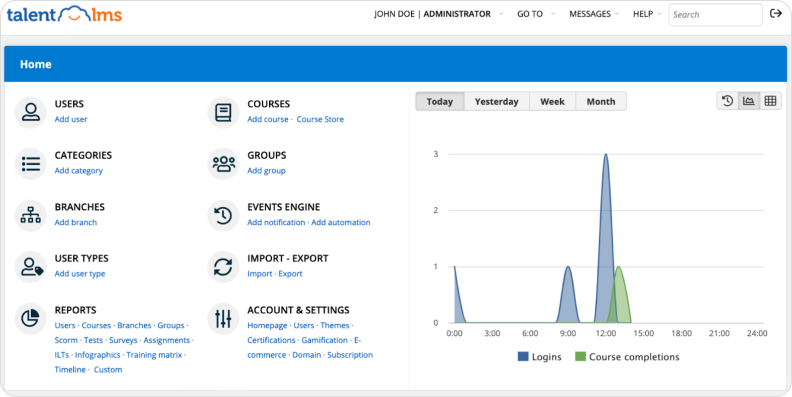
Task: Click the Events Engine clock icon
Action: pyautogui.click(x=223, y=215)
